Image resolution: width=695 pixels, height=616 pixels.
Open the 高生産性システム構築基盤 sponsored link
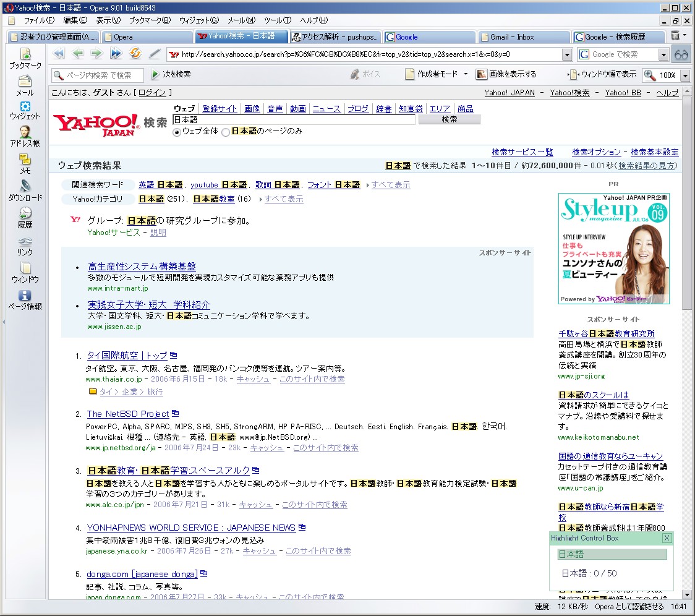tap(142, 266)
